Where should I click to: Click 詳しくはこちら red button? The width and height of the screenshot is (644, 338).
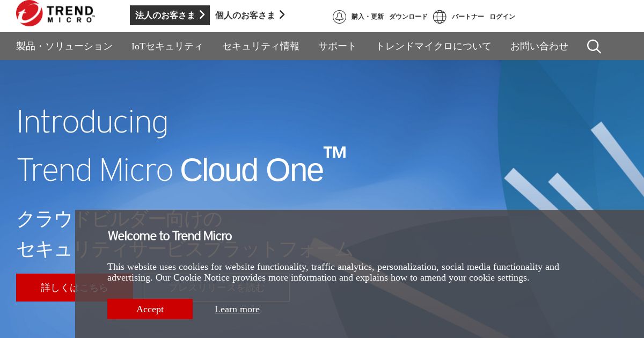click(x=75, y=288)
